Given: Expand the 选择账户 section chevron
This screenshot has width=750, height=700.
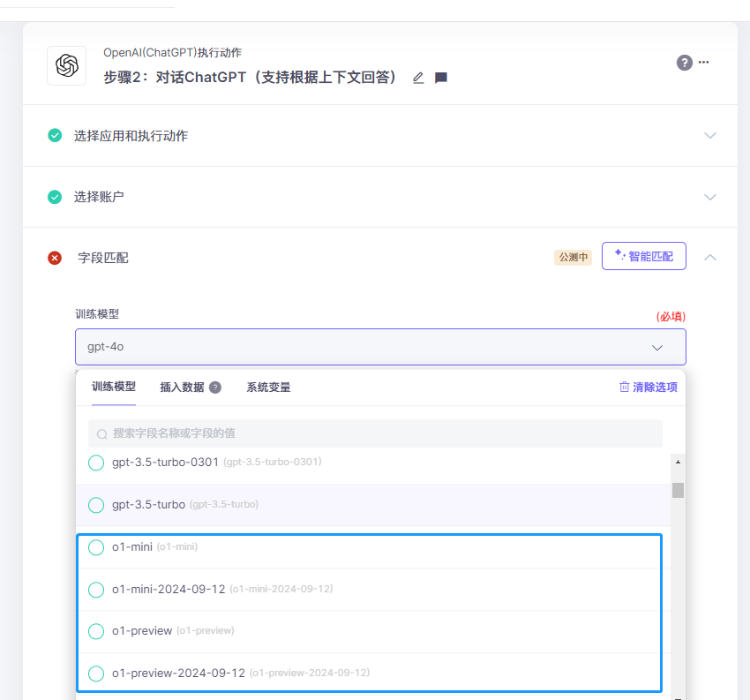Looking at the screenshot, I should [709, 197].
